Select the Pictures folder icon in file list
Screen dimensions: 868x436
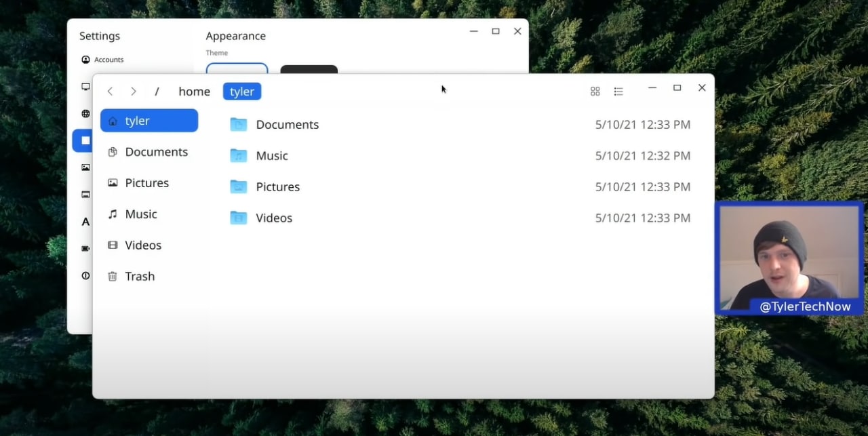pyautogui.click(x=238, y=186)
